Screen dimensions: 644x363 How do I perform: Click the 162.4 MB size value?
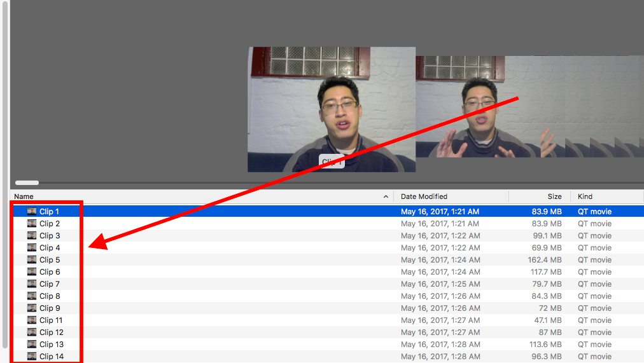tap(545, 259)
